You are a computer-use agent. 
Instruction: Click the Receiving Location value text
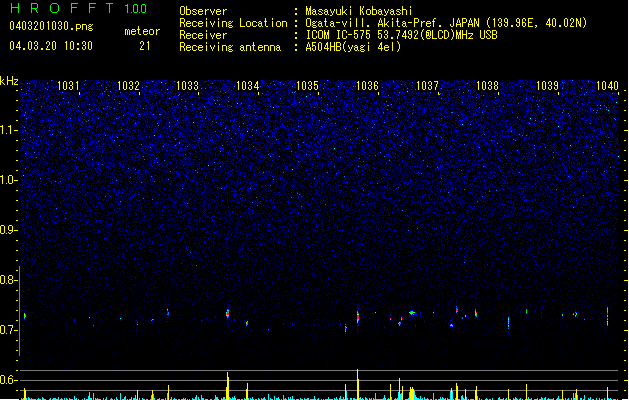point(446,23)
